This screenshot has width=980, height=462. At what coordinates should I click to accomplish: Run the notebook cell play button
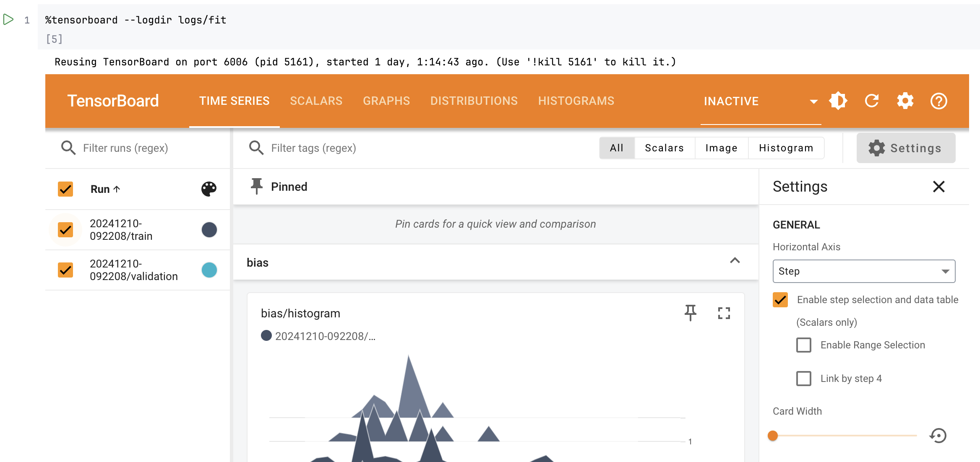pyautogui.click(x=8, y=19)
